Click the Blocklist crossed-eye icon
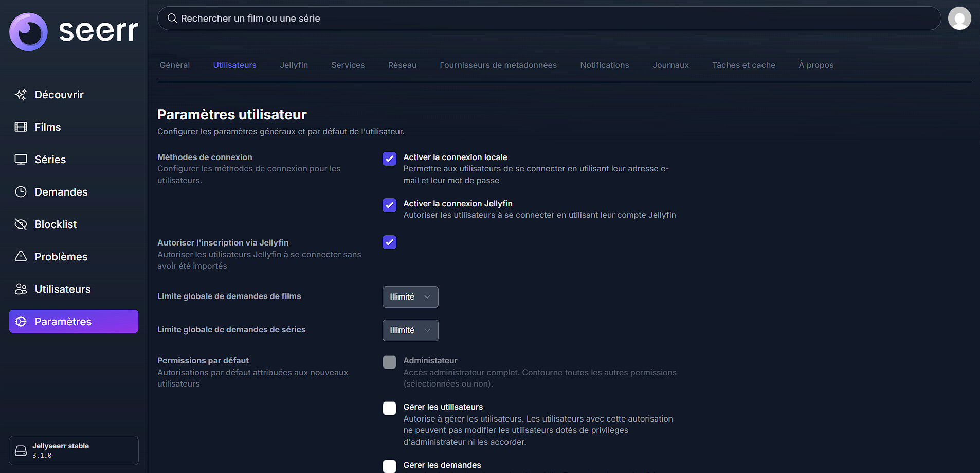980x473 pixels. coord(21,224)
